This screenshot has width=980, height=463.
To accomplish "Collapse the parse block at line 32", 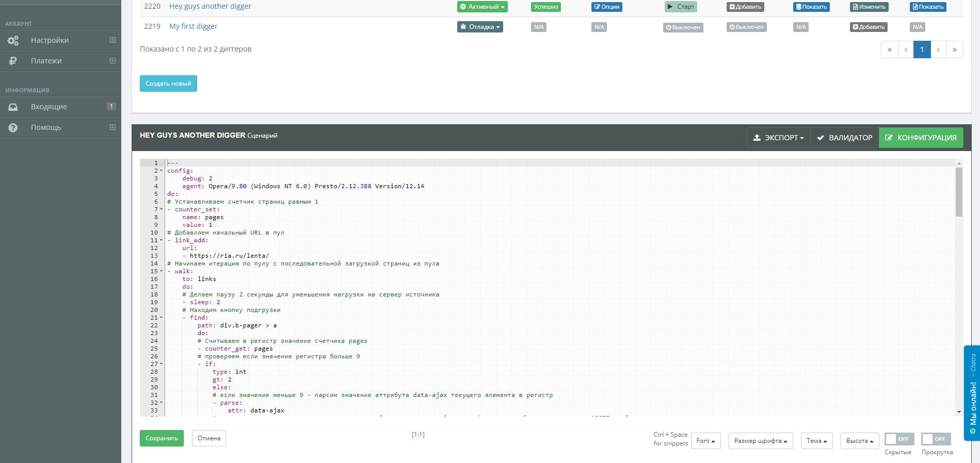I will click(161, 403).
